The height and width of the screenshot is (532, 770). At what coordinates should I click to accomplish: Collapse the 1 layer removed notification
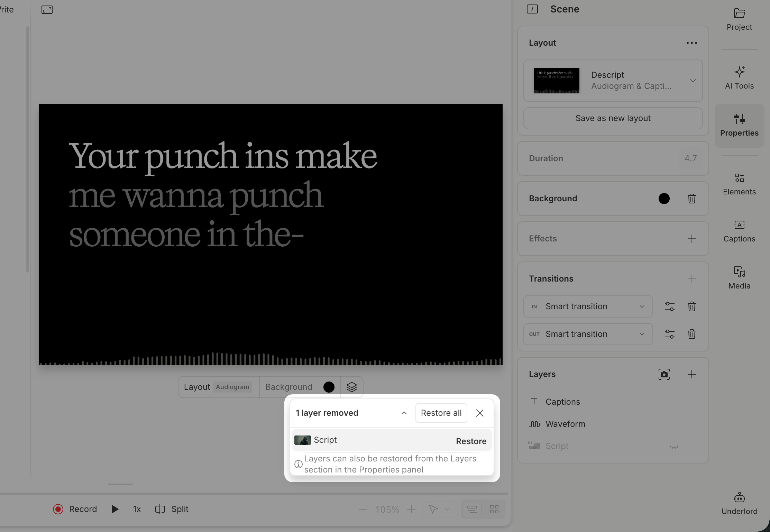pos(404,413)
